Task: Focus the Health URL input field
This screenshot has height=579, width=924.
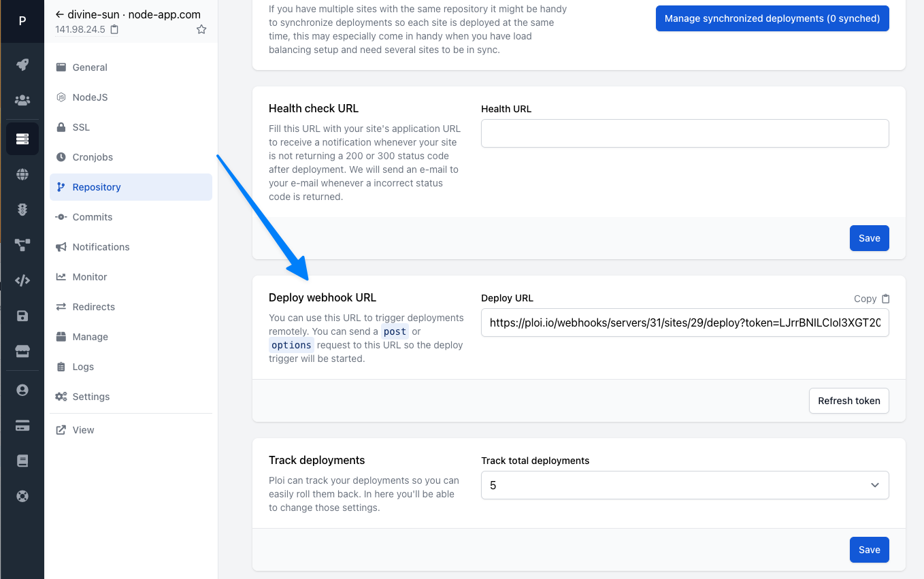Action: click(x=684, y=133)
